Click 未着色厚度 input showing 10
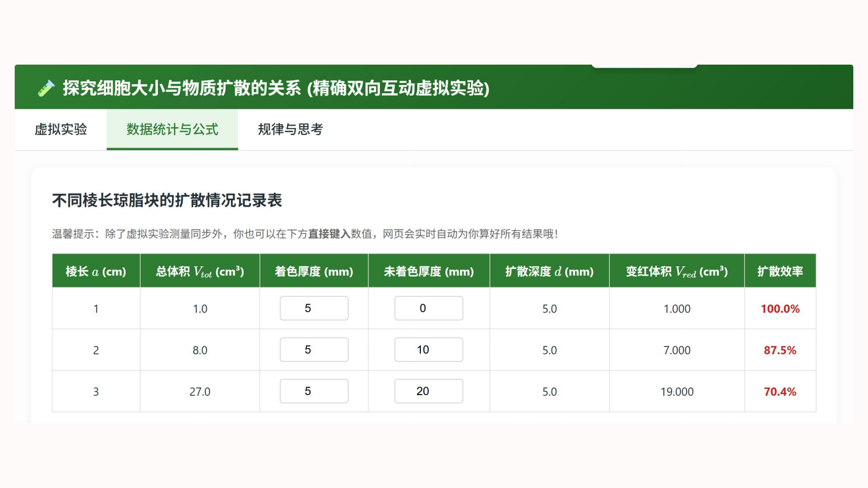The height and width of the screenshot is (488, 868). tap(429, 350)
